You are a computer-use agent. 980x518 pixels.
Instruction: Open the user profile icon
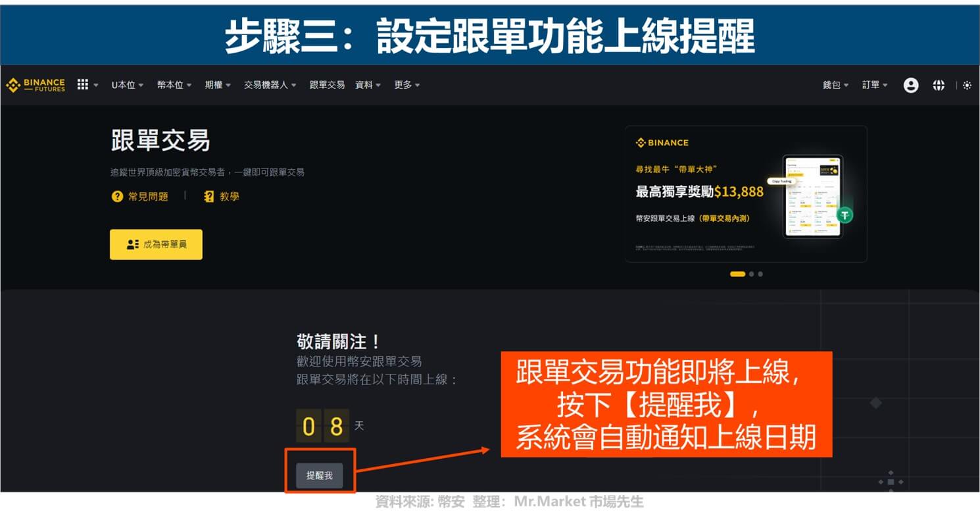point(911,85)
